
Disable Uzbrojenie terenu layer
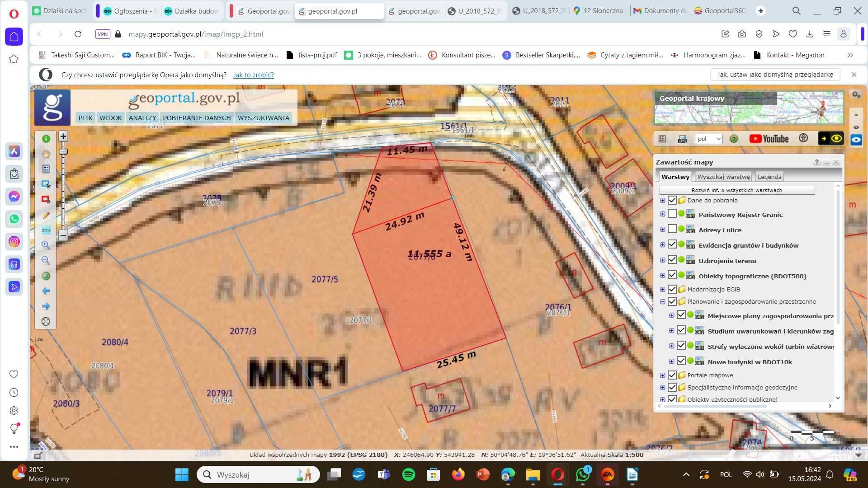point(672,260)
